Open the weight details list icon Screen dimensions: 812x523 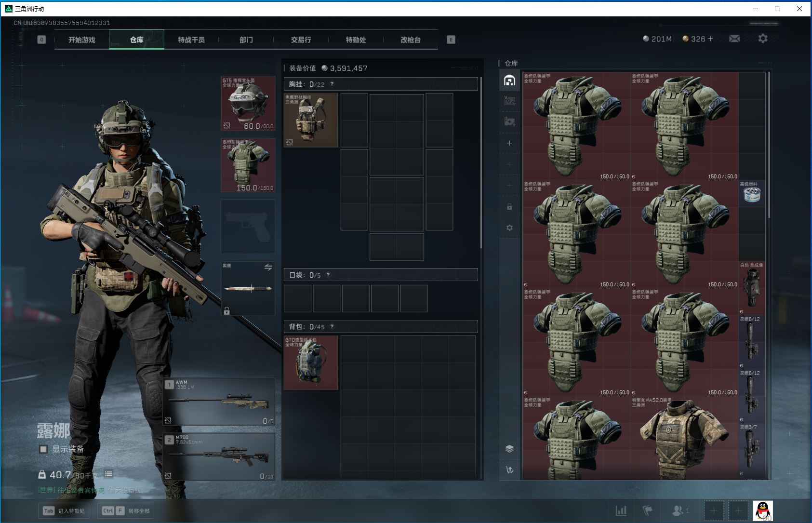click(x=108, y=474)
